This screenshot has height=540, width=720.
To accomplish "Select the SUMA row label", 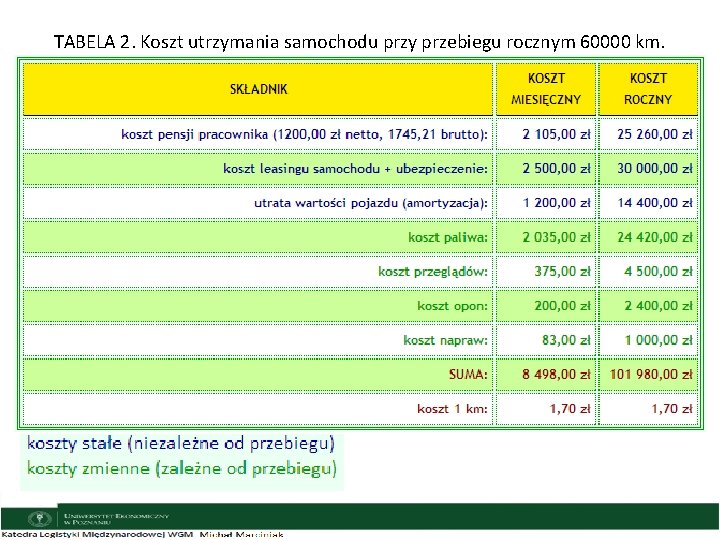I will [468, 374].
